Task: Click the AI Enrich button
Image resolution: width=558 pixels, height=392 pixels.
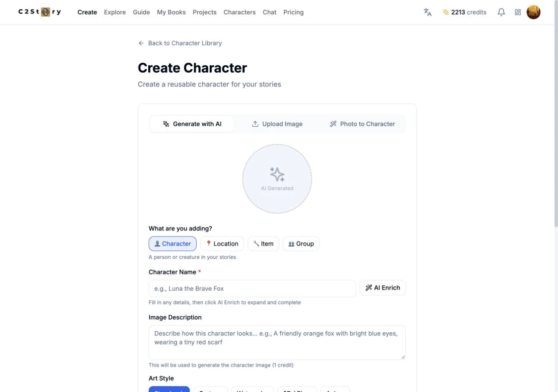Action: pyautogui.click(x=383, y=288)
